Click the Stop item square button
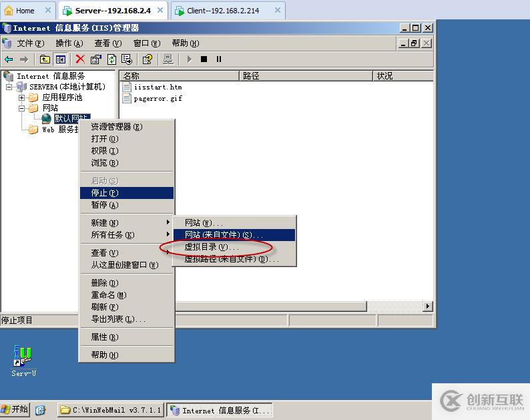This screenshot has width=530, height=420. coord(204,59)
